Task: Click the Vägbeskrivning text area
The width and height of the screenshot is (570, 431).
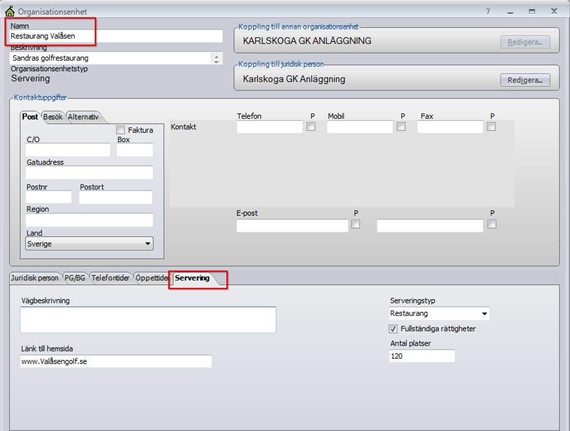Action: coord(148,320)
